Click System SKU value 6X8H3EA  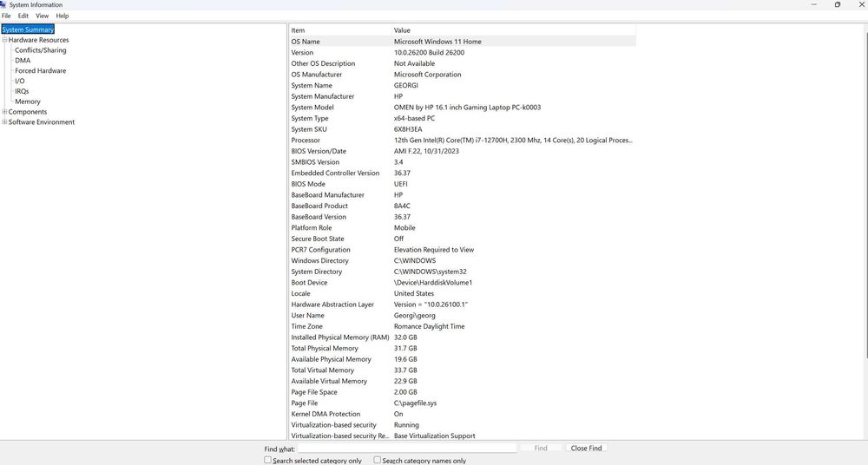pyautogui.click(x=408, y=129)
